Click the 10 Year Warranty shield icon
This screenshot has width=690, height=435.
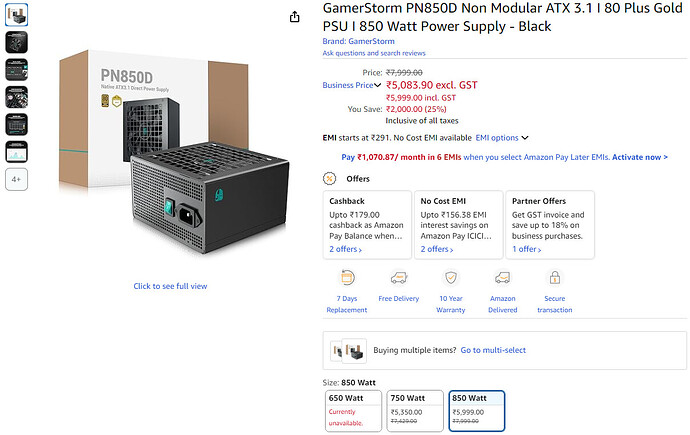click(451, 278)
